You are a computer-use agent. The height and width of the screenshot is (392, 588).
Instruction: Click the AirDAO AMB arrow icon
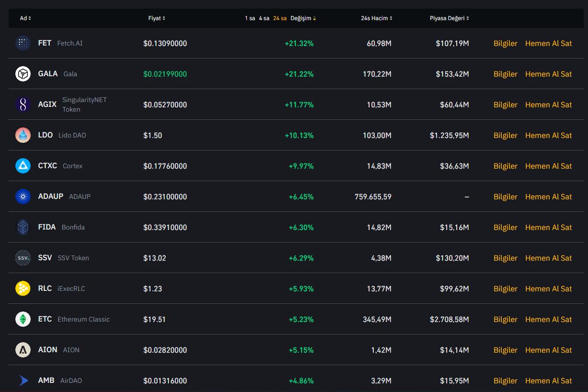(x=23, y=380)
